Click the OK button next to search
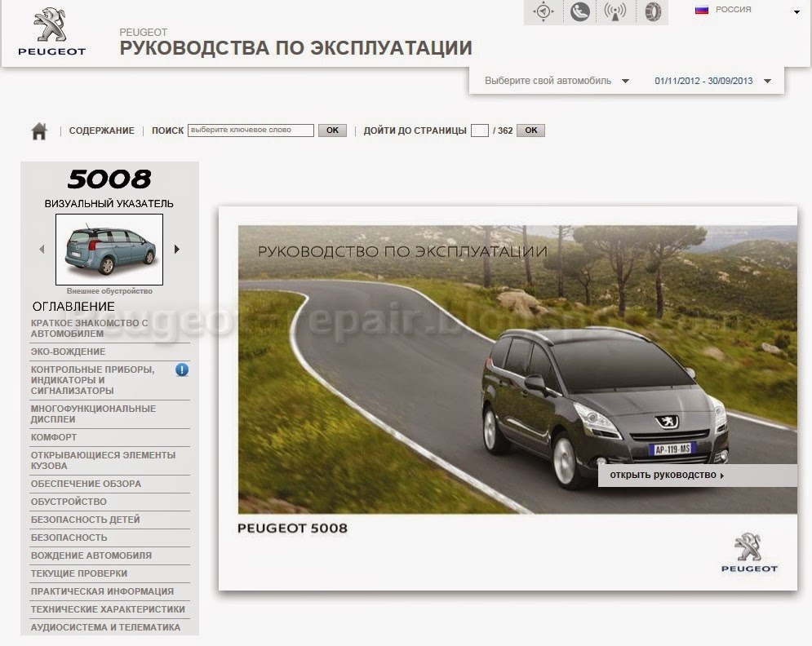Viewport: 812px width, 646px height. pyautogui.click(x=332, y=131)
